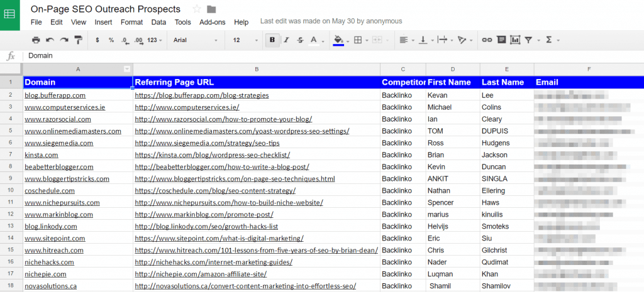Toggle strikethrough formatting
644x292 pixels.
point(300,40)
